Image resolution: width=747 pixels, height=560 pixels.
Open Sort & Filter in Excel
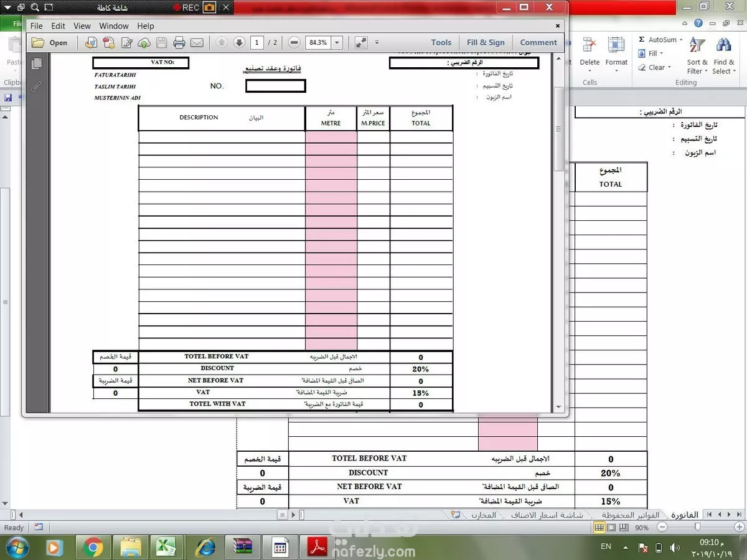tap(697, 55)
